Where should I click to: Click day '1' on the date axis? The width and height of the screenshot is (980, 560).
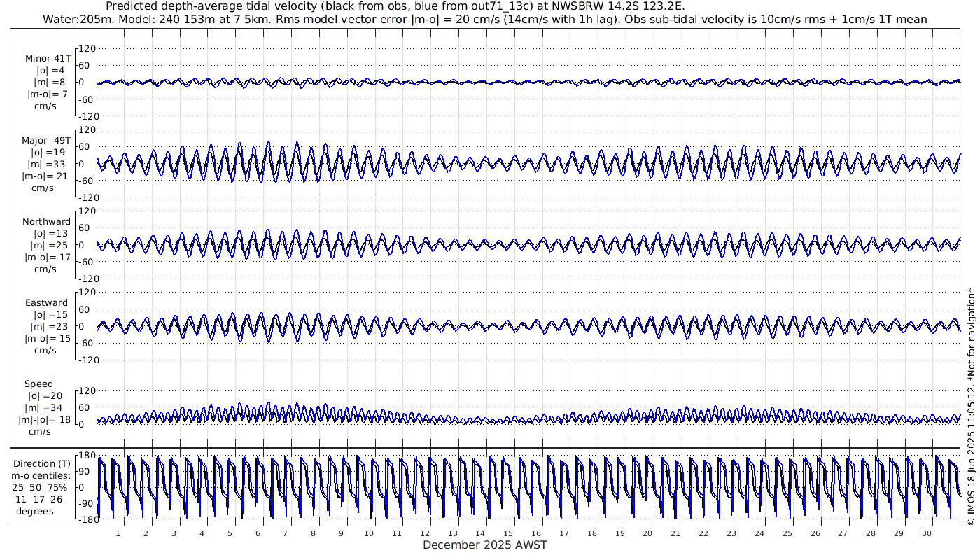pyautogui.click(x=118, y=533)
